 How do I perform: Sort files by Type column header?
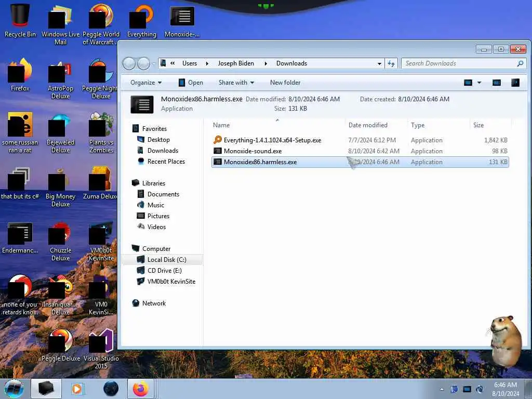418,125
